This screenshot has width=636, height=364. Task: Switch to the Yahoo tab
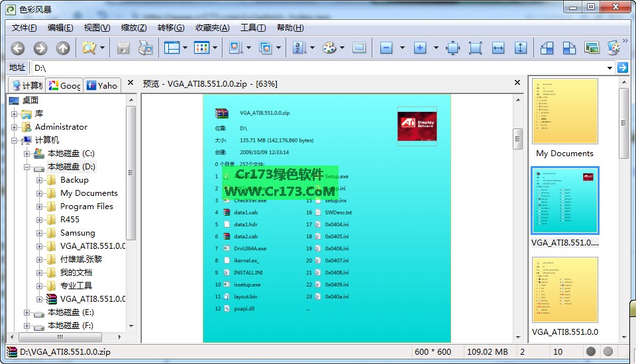pyautogui.click(x=102, y=85)
